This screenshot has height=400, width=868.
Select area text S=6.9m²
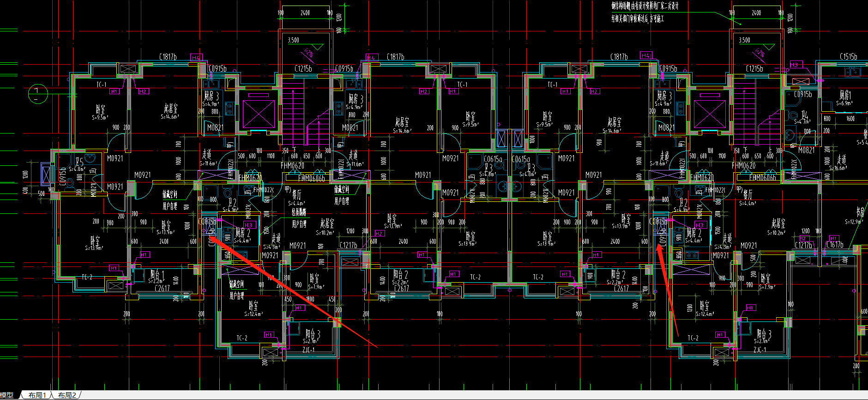845,103
